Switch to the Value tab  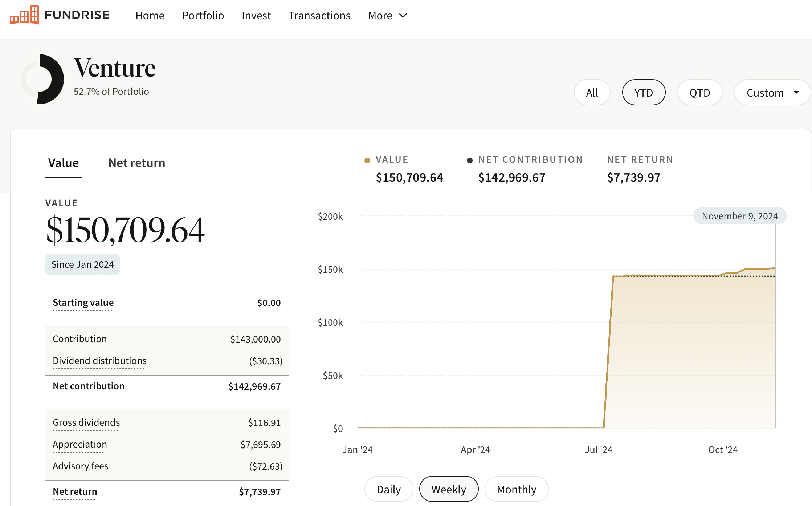(64, 163)
